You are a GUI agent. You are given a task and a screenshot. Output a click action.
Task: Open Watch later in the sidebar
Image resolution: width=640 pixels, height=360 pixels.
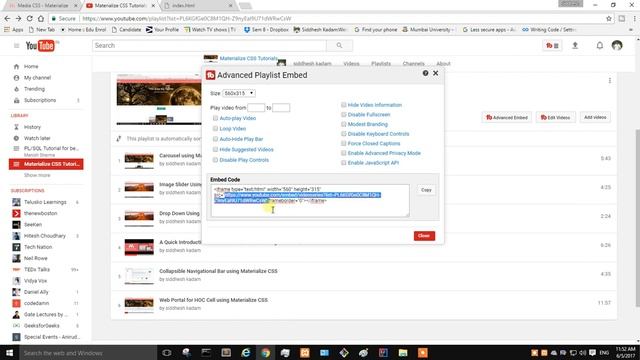pos(37,138)
